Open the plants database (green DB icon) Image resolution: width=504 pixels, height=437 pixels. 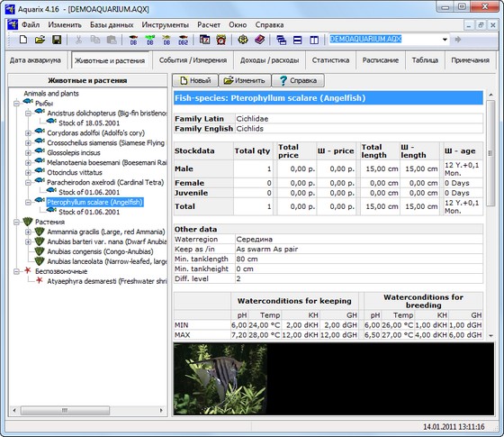150,40
